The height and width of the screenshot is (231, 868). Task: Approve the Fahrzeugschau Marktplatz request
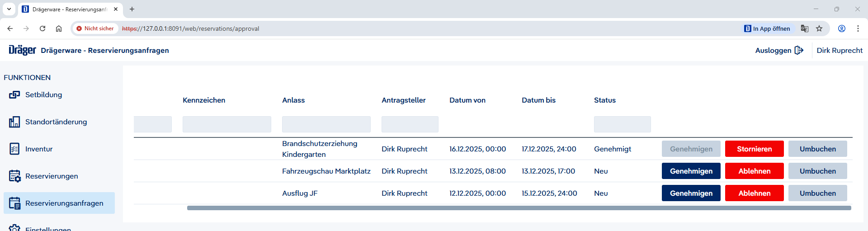[x=691, y=171]
